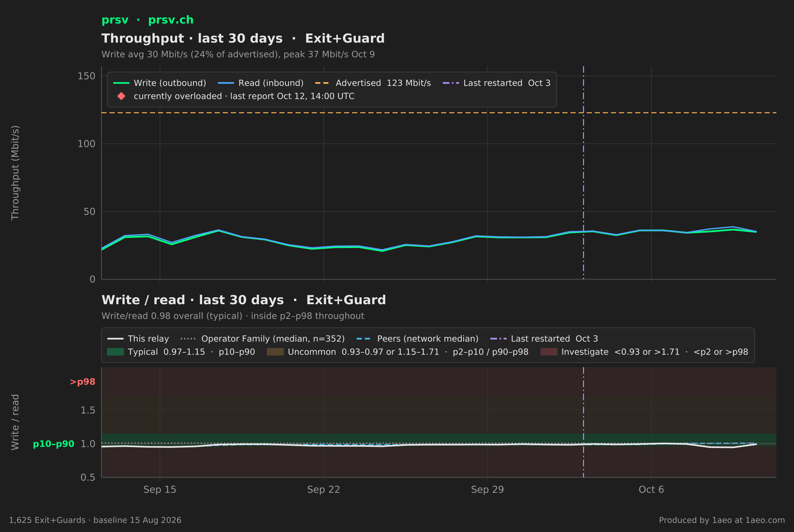Viewport: 794px width, 532px height.
Task: Click the orange dashed advertised bandwidth line
Action: click(439, 113)
